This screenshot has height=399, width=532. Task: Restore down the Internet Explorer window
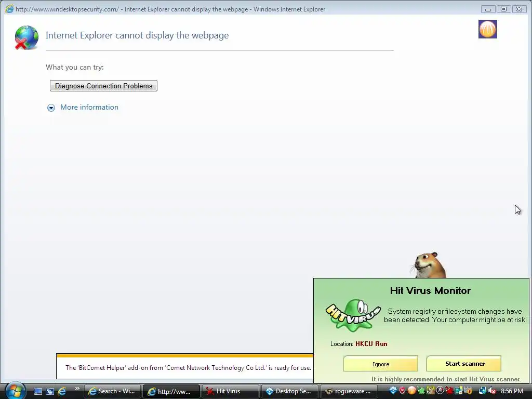pyautogui.click(x=503, y=9)
